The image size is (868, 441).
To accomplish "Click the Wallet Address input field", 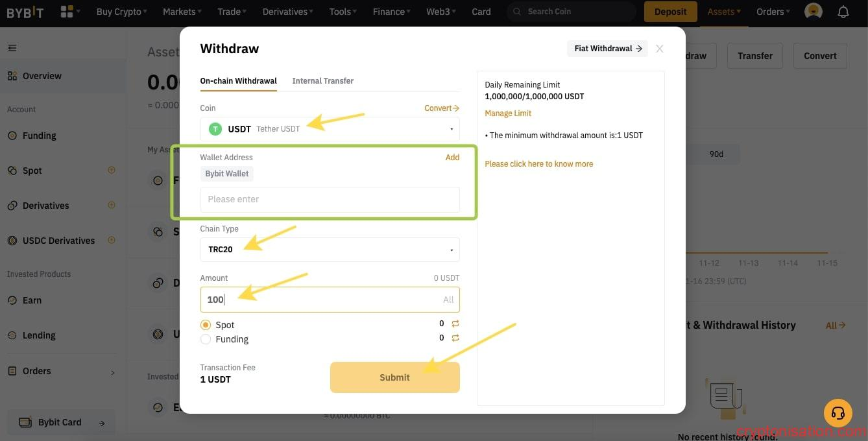I will pyautogui.click(x=330, y=199).
